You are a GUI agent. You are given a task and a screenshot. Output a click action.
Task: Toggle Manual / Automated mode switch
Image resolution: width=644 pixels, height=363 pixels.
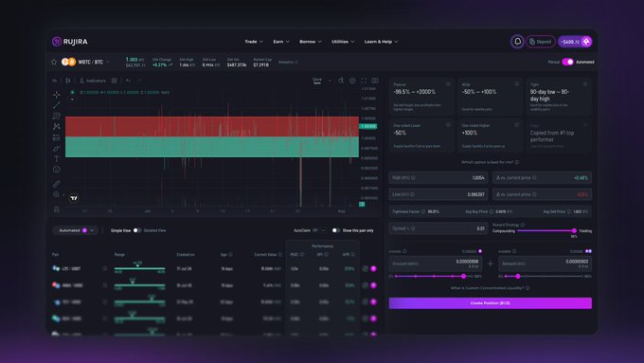coord(567,62)
